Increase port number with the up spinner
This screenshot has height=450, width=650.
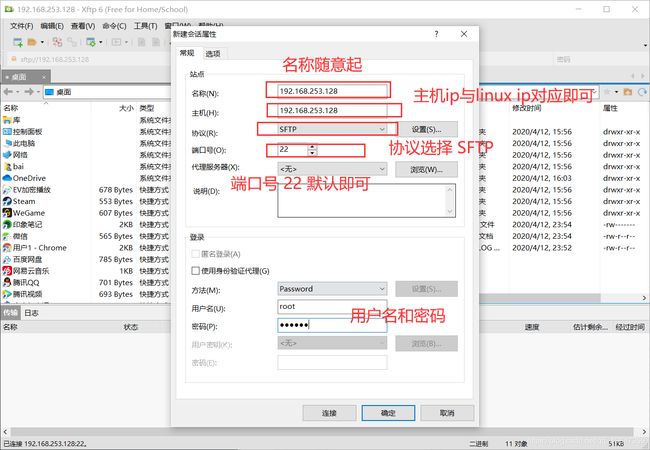[313, 147]
